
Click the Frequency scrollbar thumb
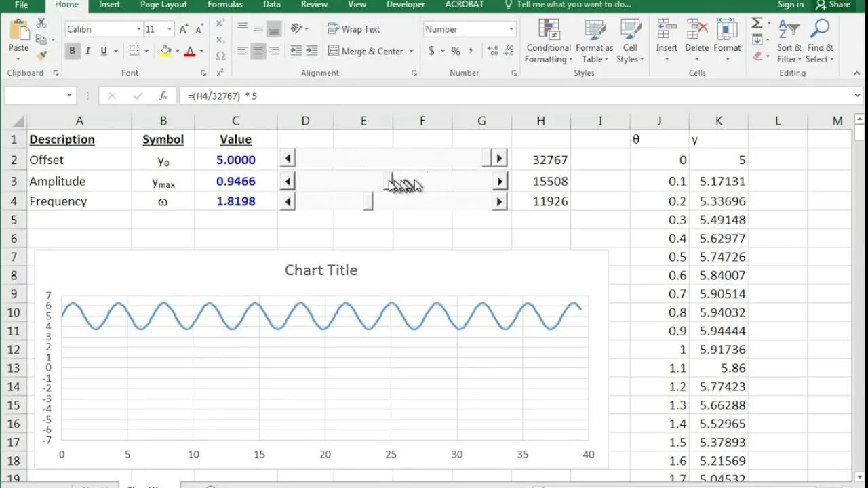(x=368, y=201)
